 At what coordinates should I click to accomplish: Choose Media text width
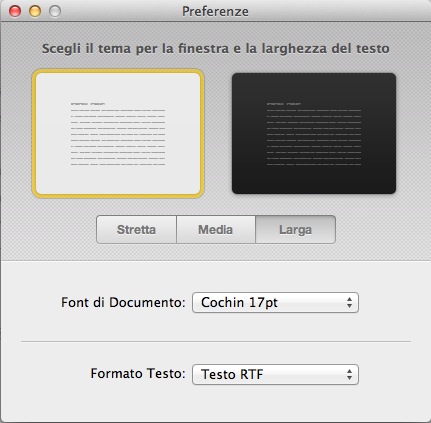[x=216, y=230]
